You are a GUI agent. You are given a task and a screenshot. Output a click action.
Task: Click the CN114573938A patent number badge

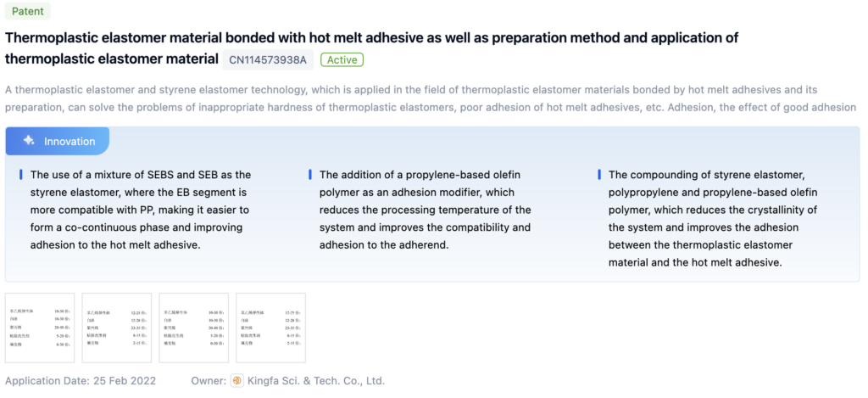pos(268,59)
